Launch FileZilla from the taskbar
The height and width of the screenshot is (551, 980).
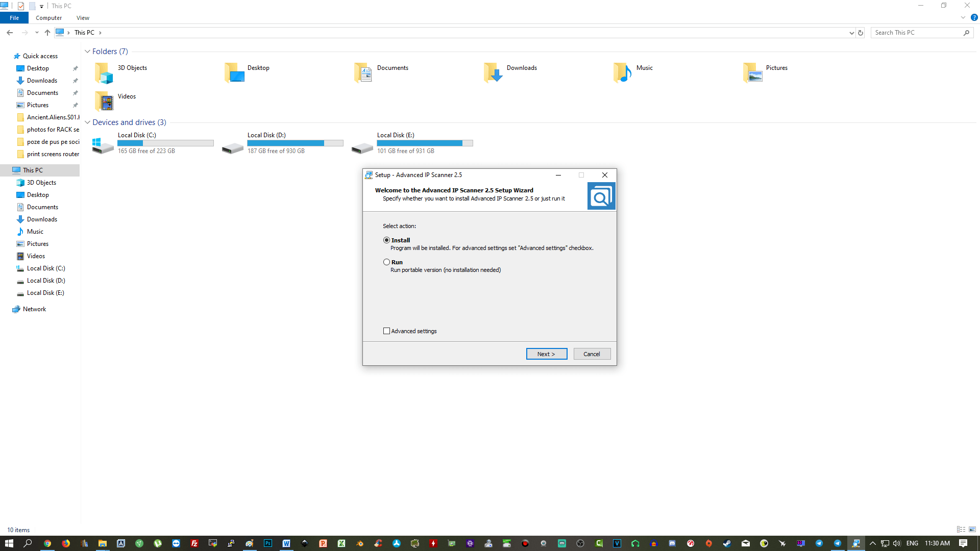(x=194, y=543)
